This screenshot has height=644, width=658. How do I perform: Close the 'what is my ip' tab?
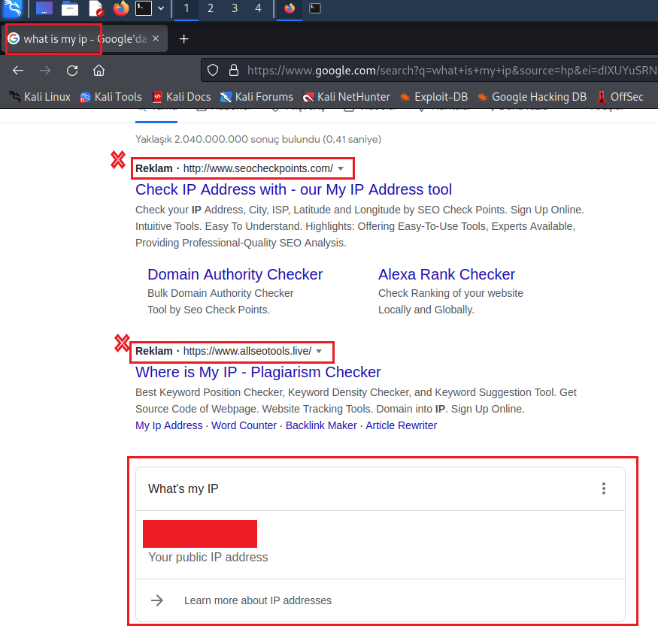coord(156,39)
